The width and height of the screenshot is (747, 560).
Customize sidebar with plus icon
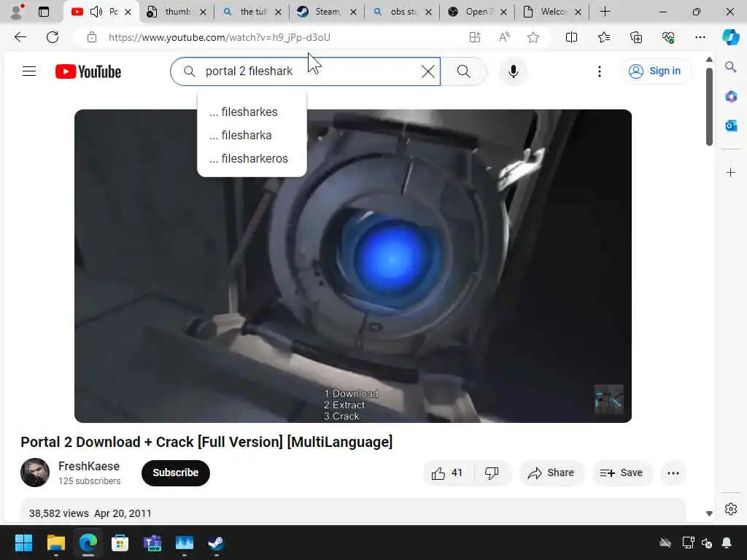730,172
